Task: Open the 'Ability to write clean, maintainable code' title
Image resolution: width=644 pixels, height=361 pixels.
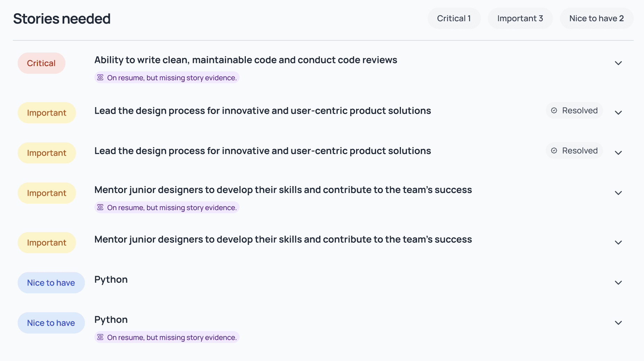Action: click(x=245, y=60)
